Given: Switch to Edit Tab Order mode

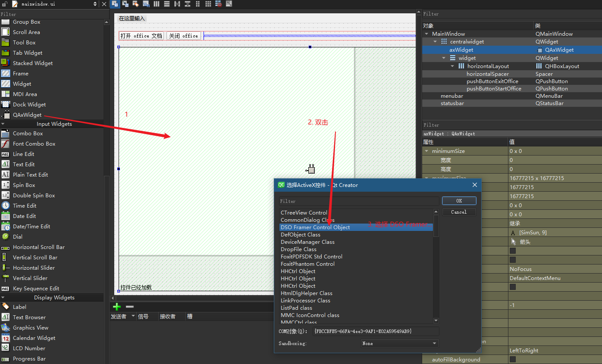Looking at the screenshot, I should pos(146,3).
